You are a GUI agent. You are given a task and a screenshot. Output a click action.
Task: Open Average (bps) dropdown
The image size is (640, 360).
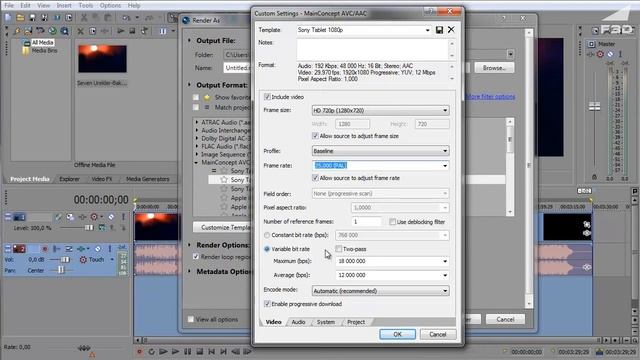point(445,275)
